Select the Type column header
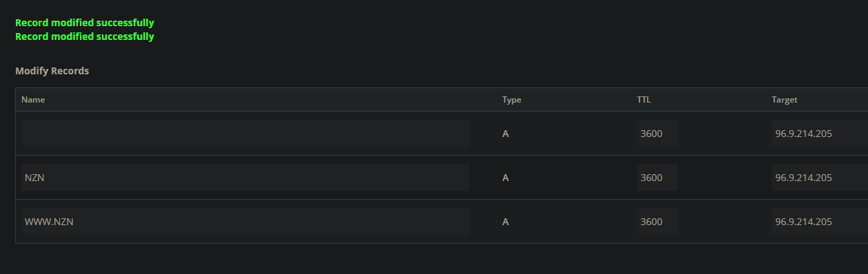This screenshot has width=868, height=274. 511,100
